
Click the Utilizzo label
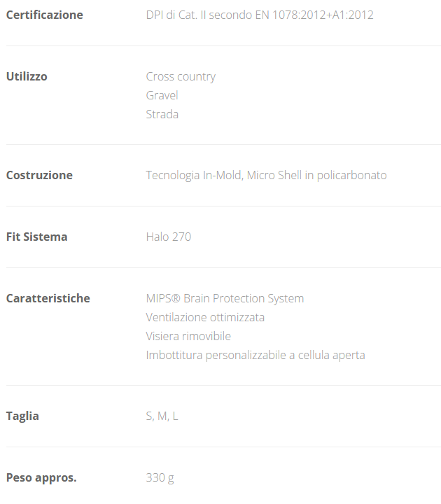coord(27,76)
